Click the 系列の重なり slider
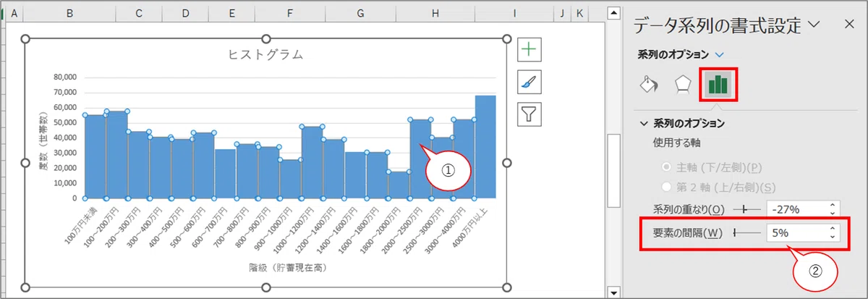Image resolution: width=868 pixels, height=299 pixels. pyautogui.click(x=747, y=209)
